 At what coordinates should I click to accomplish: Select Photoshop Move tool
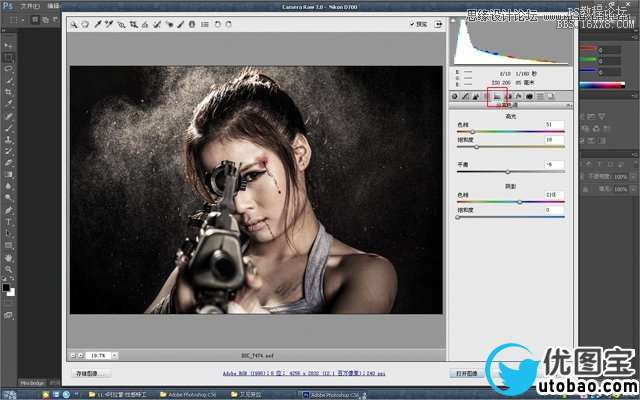pos(9,46)
